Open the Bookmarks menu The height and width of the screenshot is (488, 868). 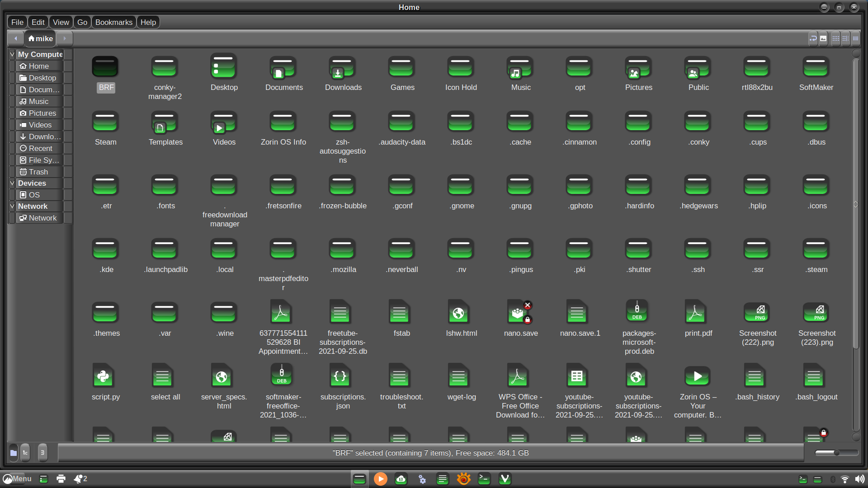[114, 22]
